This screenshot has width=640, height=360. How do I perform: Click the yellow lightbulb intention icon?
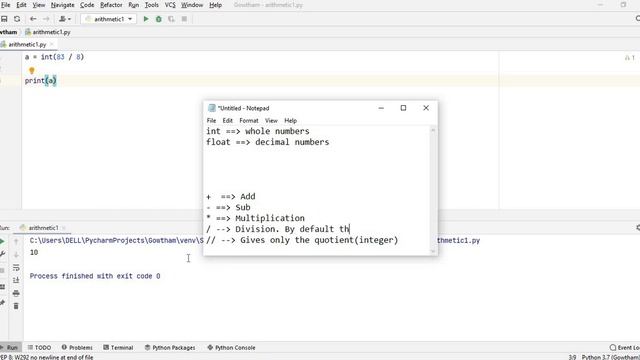32,71
